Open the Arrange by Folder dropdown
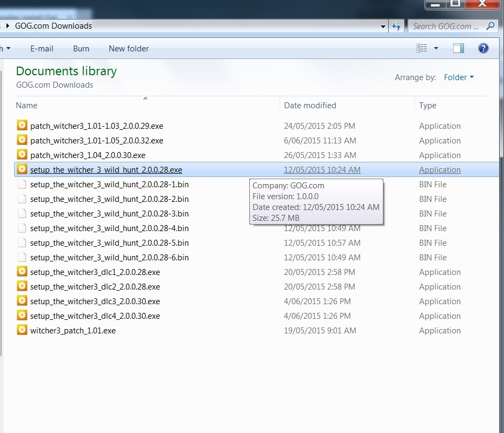This screenshot has height=433, width=504. tap(459, 77)
